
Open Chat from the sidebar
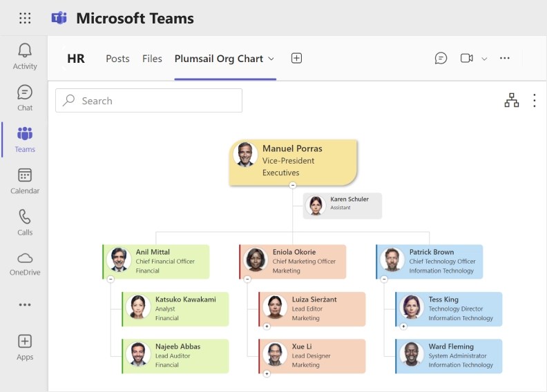(25, 92)
